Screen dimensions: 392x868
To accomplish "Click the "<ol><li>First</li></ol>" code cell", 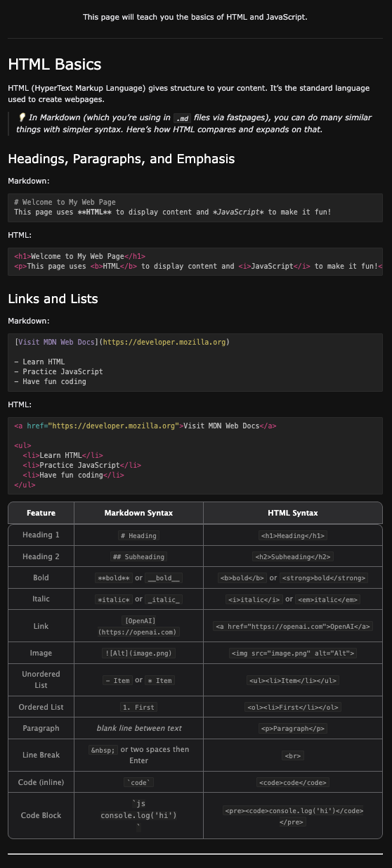I will [x=293, y=707].
